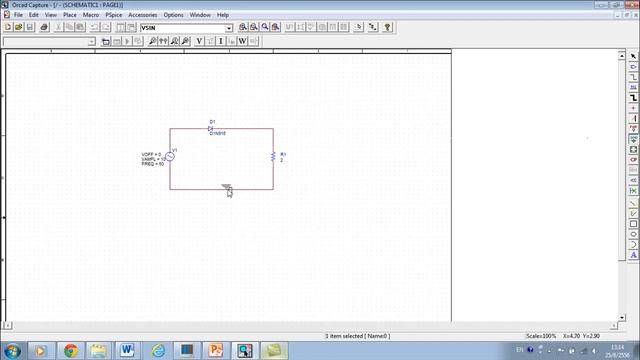The image size is (640, 360).
Task: Open the Window menu
Action: (200, 15)
